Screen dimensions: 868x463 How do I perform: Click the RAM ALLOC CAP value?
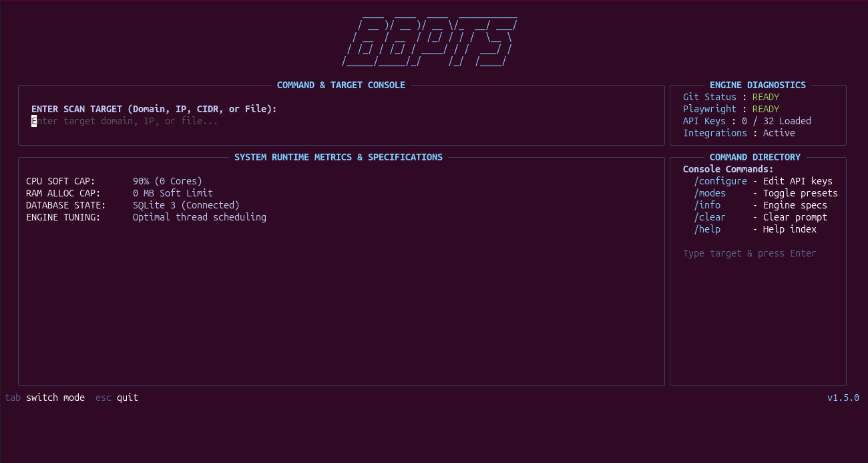(173, 193)
